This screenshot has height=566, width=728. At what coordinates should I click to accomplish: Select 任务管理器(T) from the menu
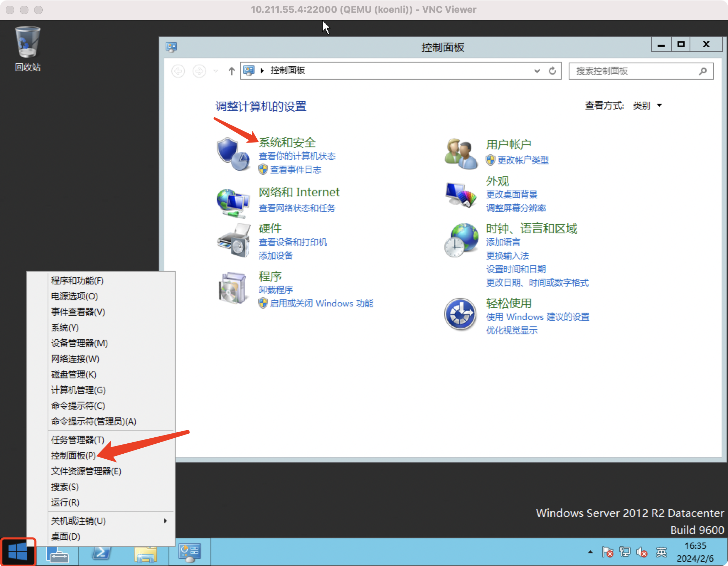pyautogui.click(x=77, y=440)
